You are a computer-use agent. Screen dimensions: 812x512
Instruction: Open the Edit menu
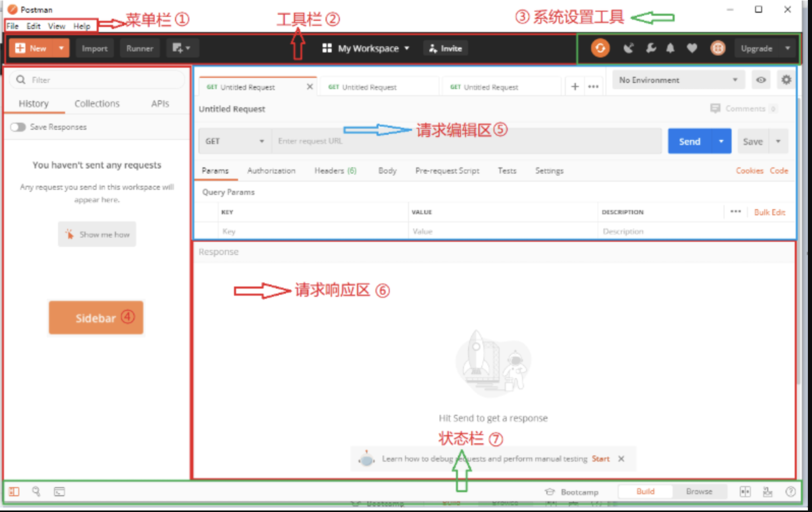pos(34,26)
